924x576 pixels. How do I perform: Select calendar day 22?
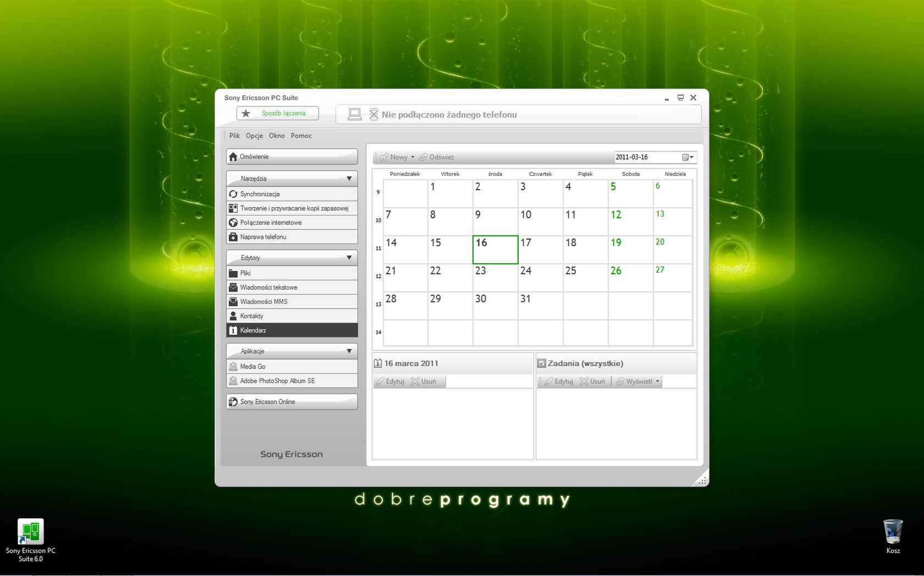click(450, 278)
